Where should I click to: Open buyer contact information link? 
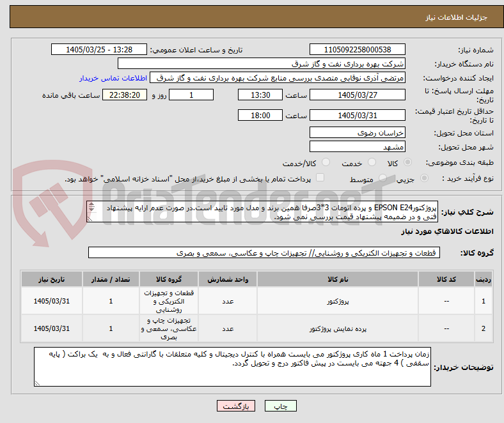pyautogui.click(x=113, y=78)
